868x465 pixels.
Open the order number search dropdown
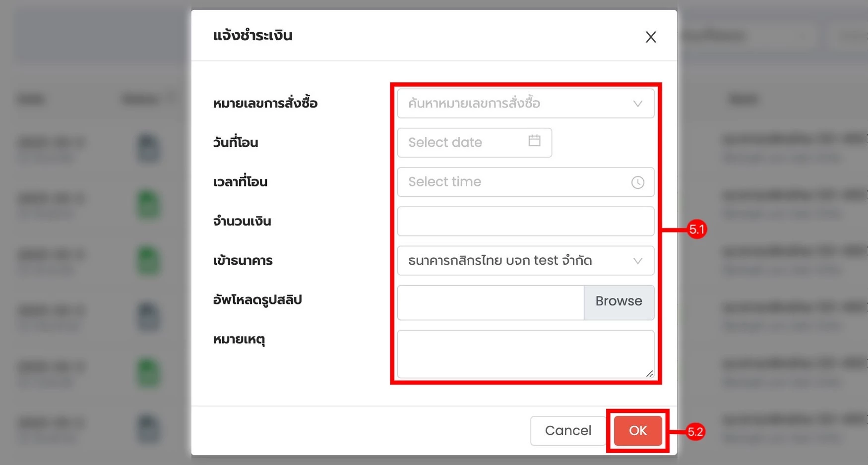525,104
